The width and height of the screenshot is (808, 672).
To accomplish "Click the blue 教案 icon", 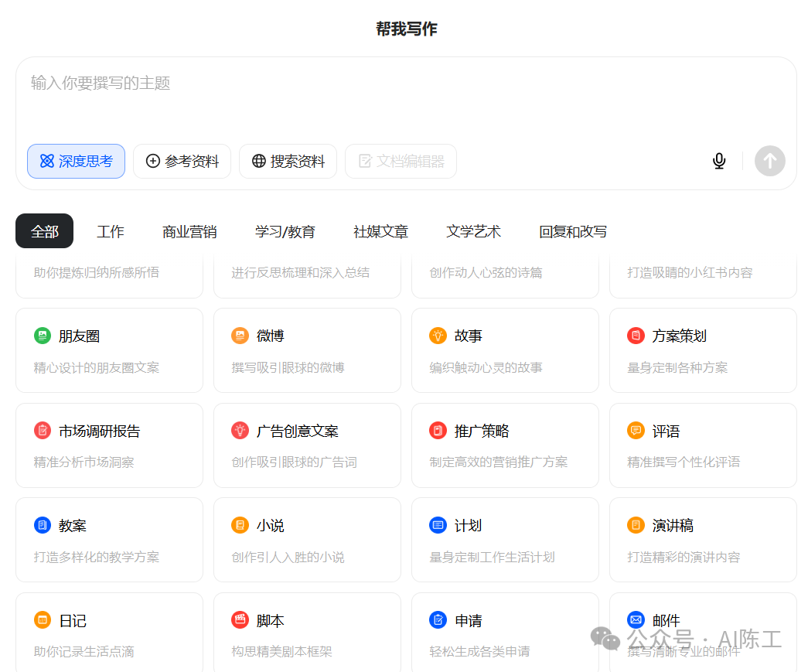I will pos(43,525).
